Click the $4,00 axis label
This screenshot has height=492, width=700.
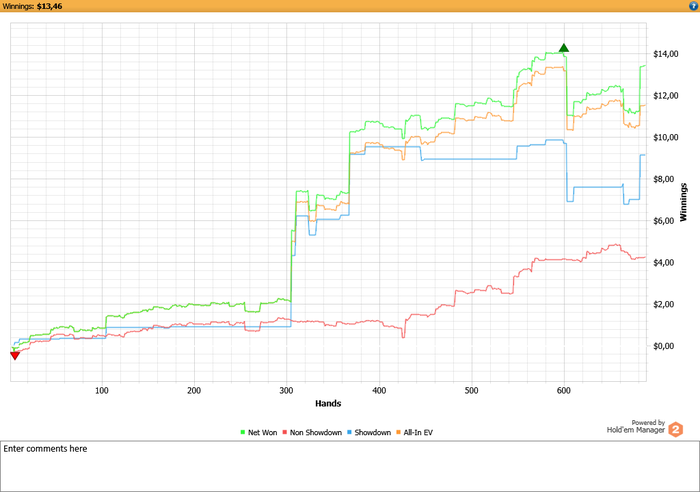(663, 263)
